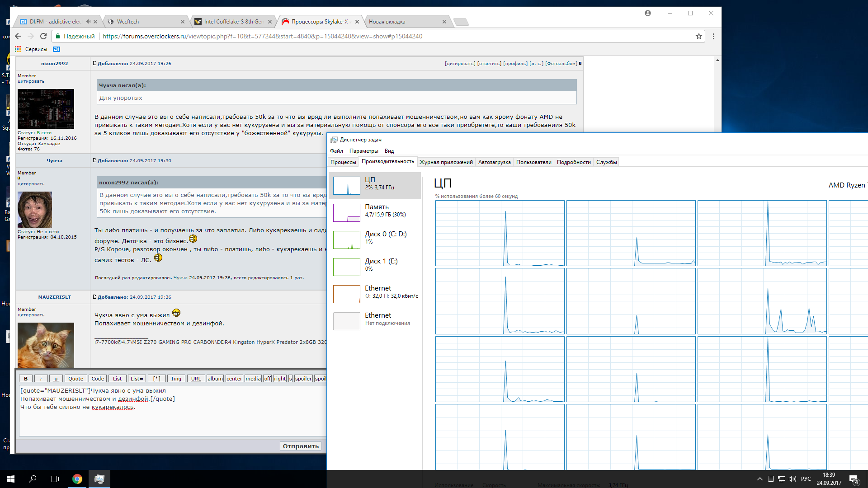This screenshot has height=488, width=868.
Task: Open the Вид menu in Task Manager
Action: click(389, 151)
